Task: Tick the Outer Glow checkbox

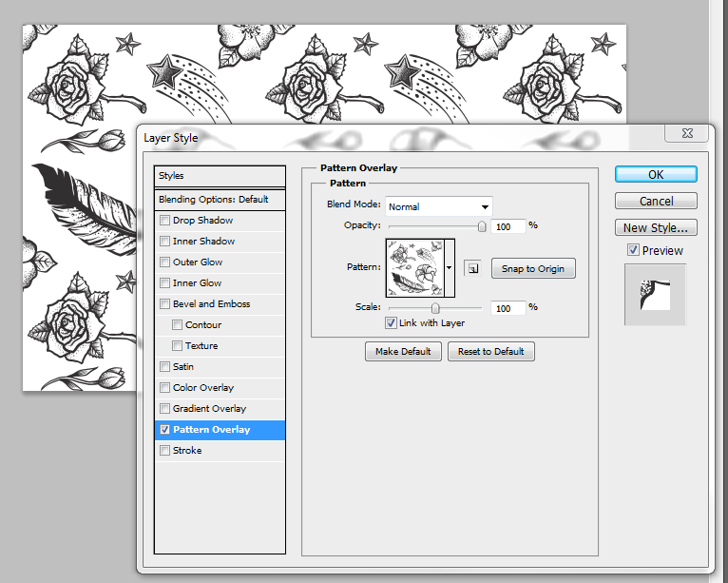Action: (164, 262)
